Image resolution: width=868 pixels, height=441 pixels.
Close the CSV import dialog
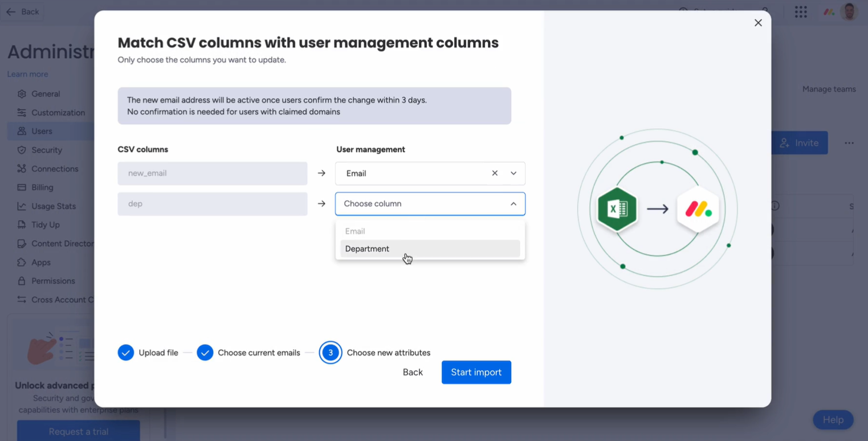(x=758, y=23)
